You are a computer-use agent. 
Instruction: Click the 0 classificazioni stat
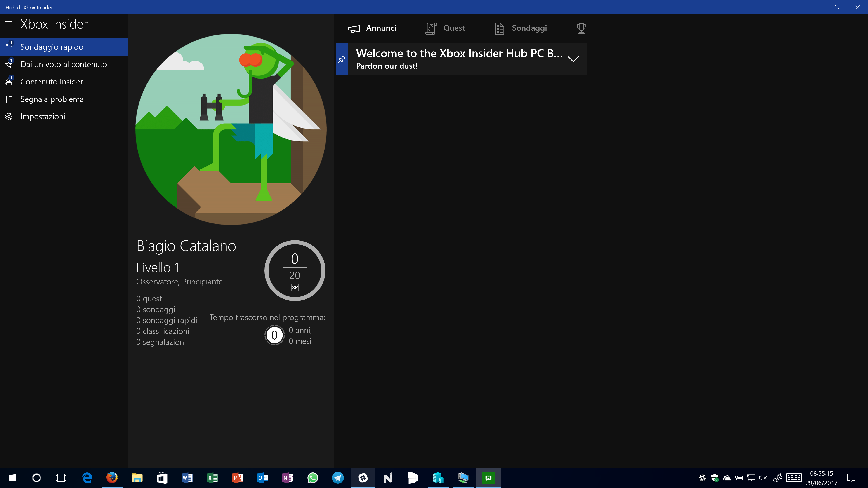coord(163,331)
